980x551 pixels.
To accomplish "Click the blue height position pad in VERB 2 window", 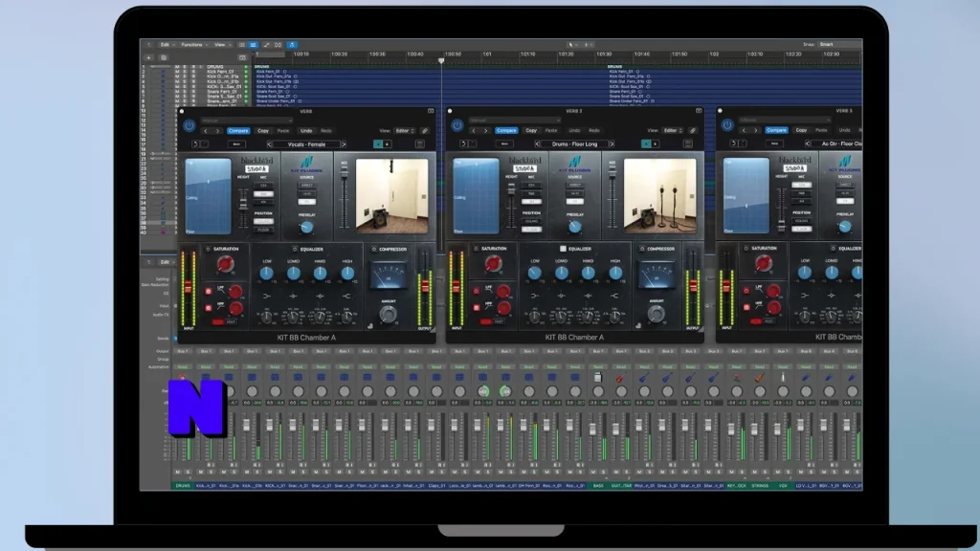I will click(x=477, y=196).
